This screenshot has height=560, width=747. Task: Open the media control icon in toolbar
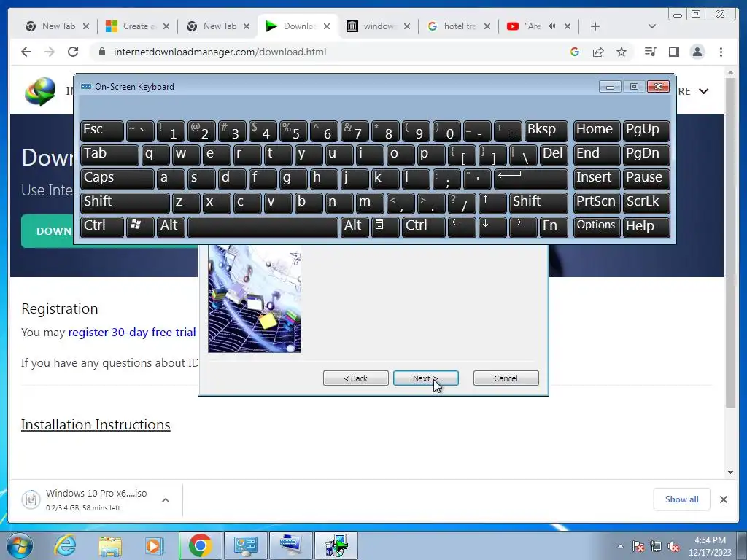point(650,52)
